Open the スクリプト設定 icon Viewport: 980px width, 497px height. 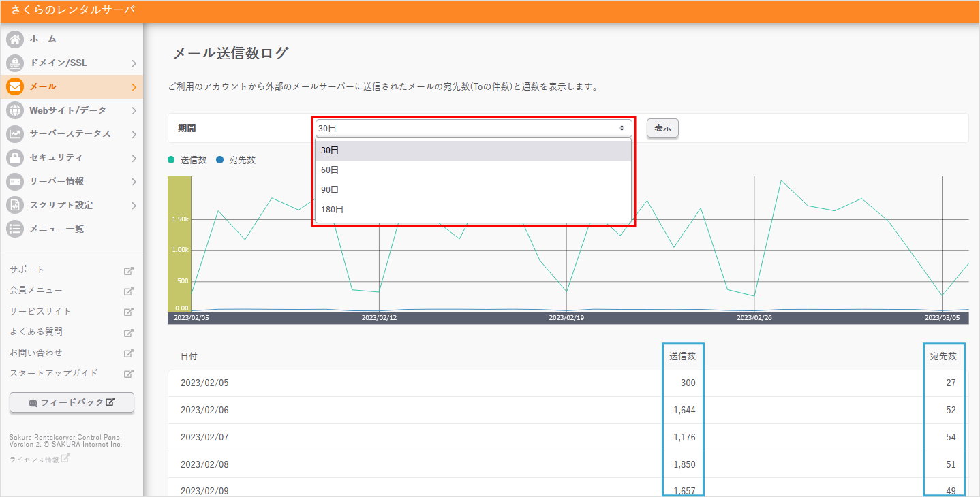pos(15,205)
